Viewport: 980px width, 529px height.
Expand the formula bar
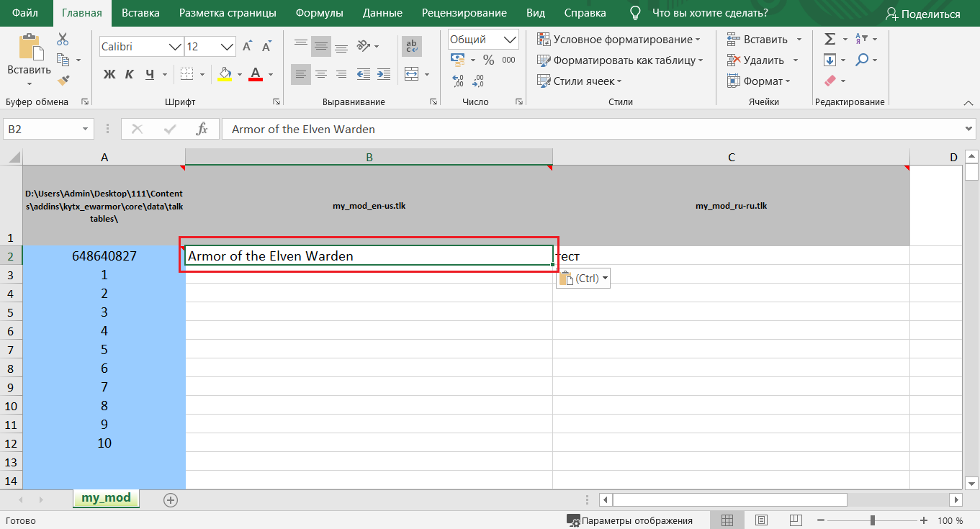(x=968, y=129)
